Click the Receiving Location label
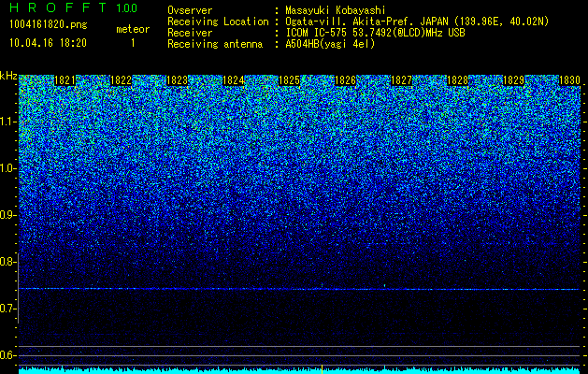 click(x=218, y=22)
